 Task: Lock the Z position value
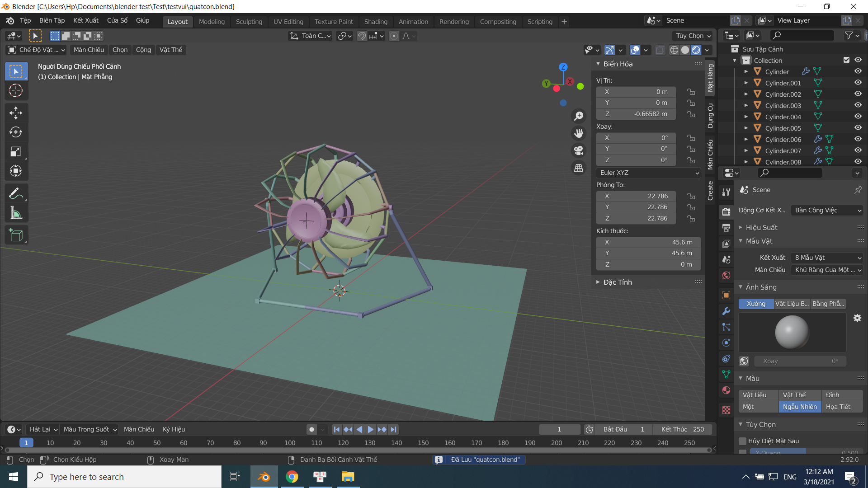pyautogui.click(x=691, y=114)
